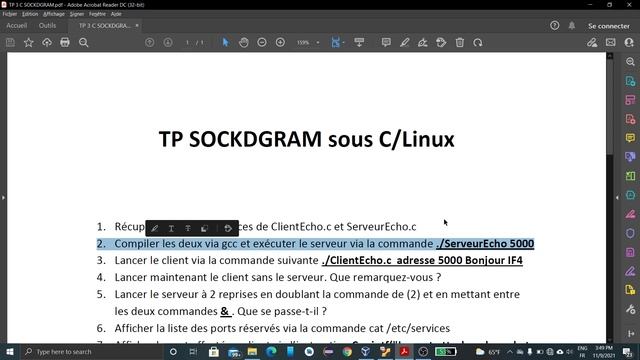The height and width of the screenshot is (360, 640).
Task: Open Microsoft Edge from the taskbar
Action: coord(271,352)
